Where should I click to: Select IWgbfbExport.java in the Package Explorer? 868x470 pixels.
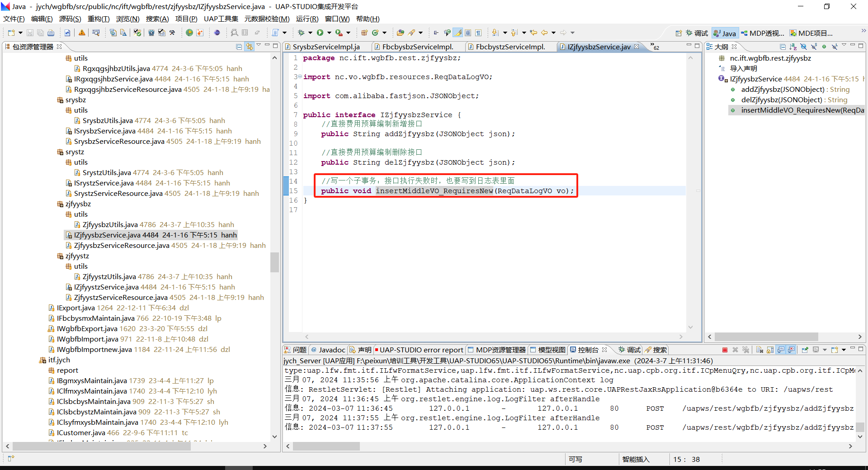point(127,329)
